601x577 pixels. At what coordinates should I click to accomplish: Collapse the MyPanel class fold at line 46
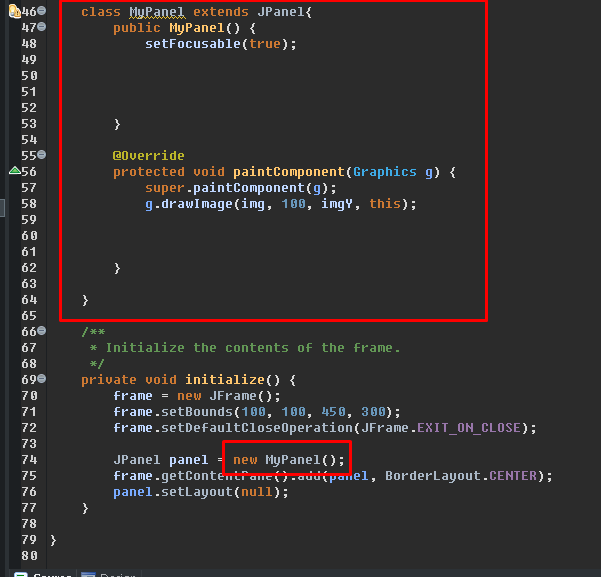click(x=42, y=11)
